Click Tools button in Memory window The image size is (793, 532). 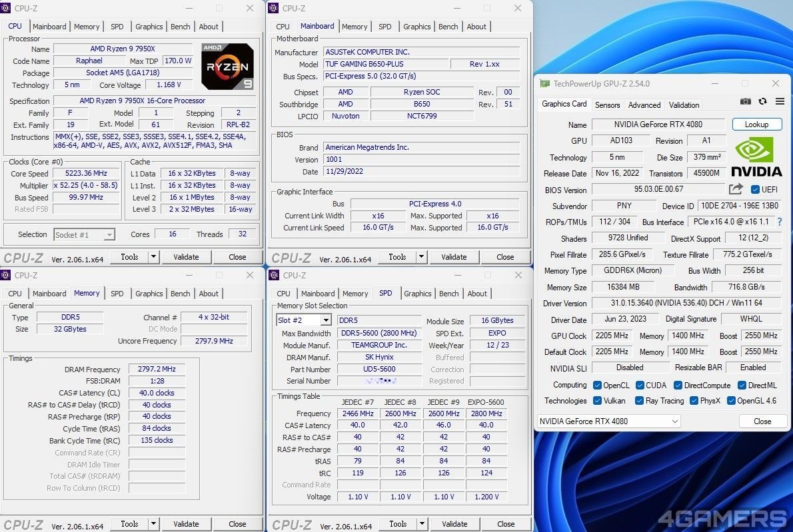(129, 524)
